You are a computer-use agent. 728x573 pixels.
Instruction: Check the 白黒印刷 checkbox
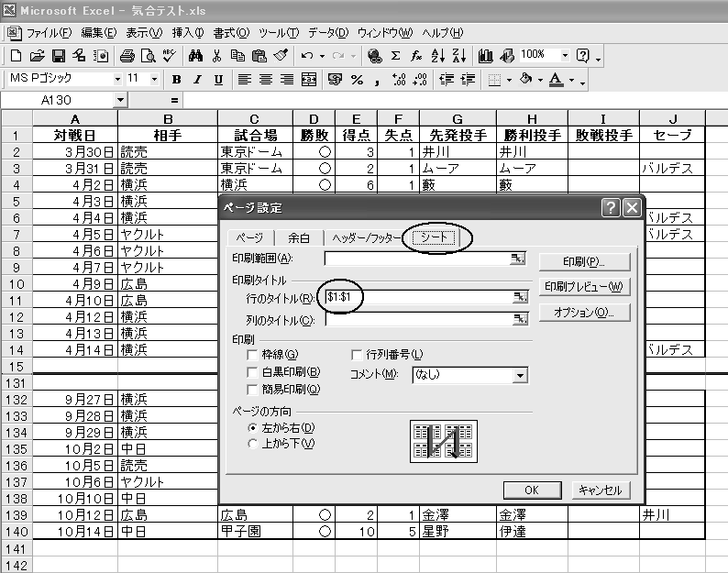point(254,372)
